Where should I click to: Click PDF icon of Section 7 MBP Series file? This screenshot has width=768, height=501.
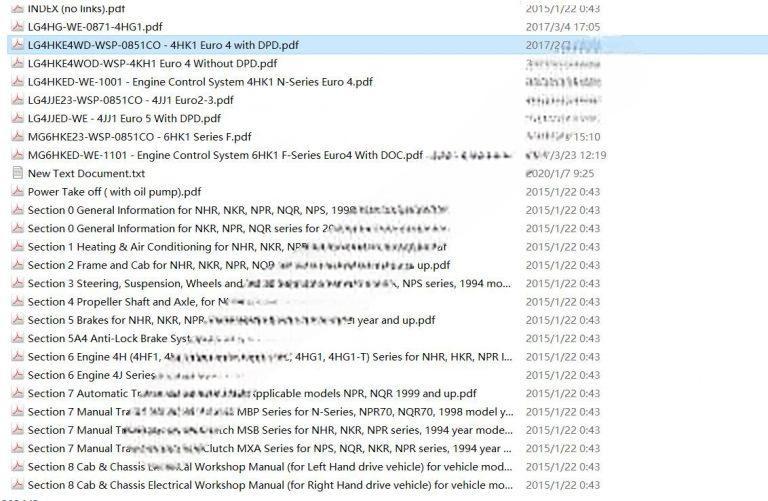[18, 412]
